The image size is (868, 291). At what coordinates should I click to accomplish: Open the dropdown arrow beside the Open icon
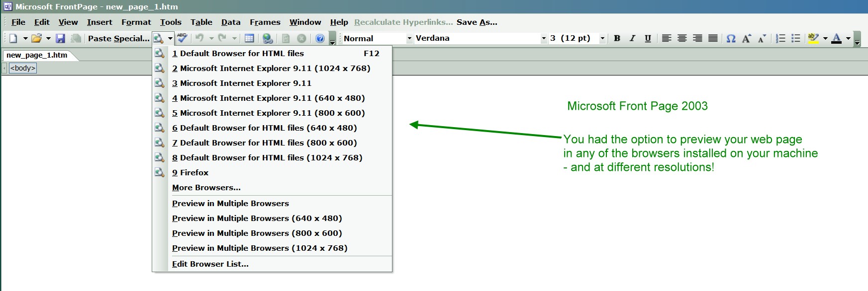pos(48,38)
